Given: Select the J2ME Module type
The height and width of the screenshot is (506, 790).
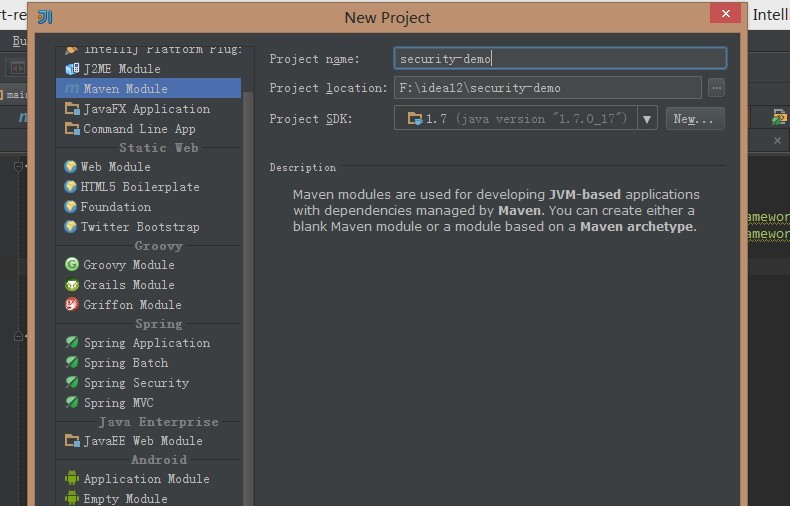Looking at the screenshot, I should tap(149, 69).
